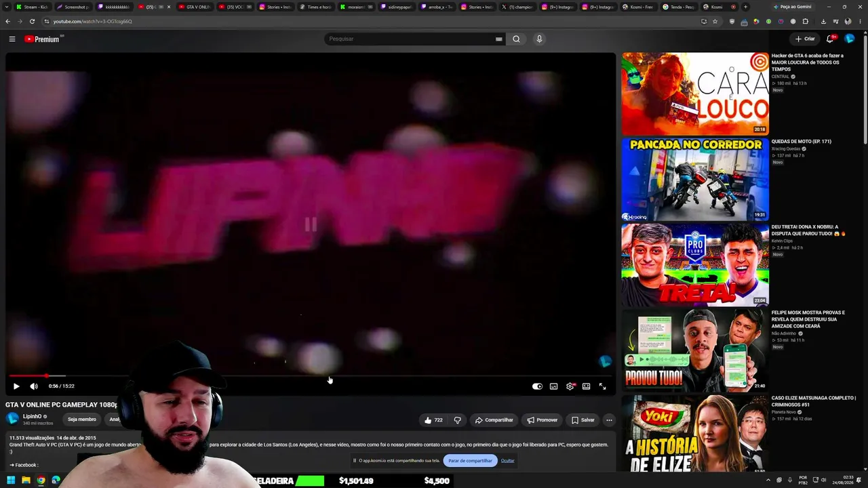This screenshot has height=488, width=868.
Task: Open the Windows Start menu
Action: 11,481
